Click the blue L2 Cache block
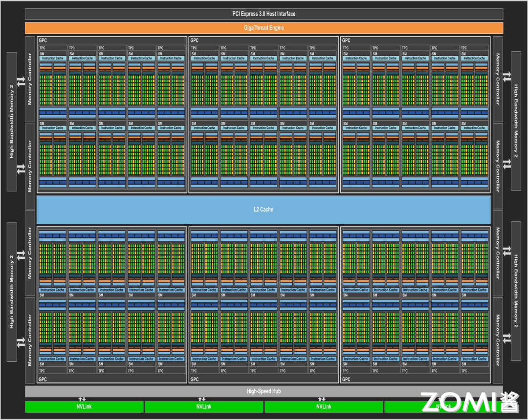The width and height of the screenshot is (528, 420). [x=264, y=209]
